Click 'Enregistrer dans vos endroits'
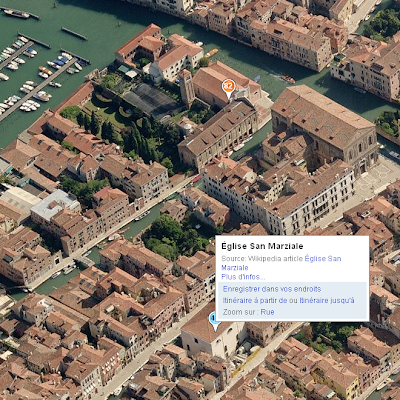Screen dimensions: 400x400 tap(272, 289)
